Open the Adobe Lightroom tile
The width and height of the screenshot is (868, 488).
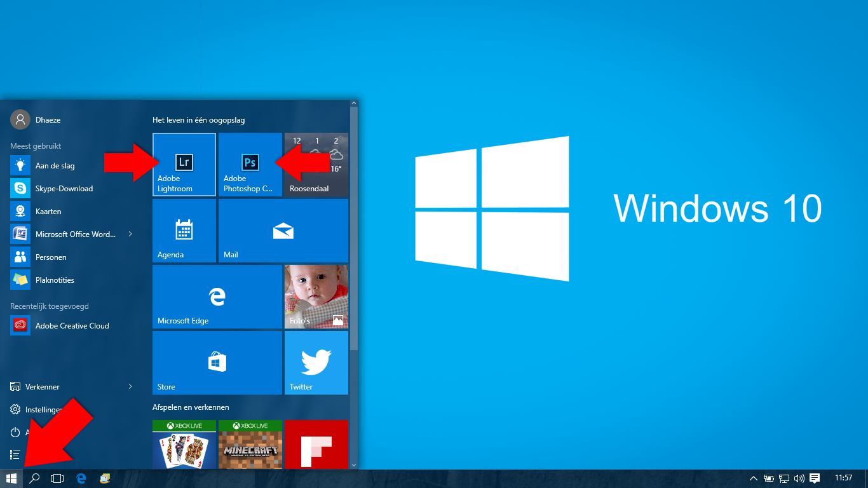point(184,164)
